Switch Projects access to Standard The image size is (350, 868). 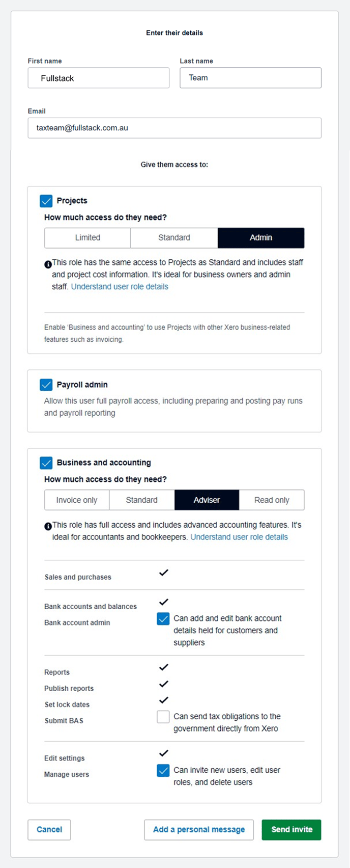(174, 237)
